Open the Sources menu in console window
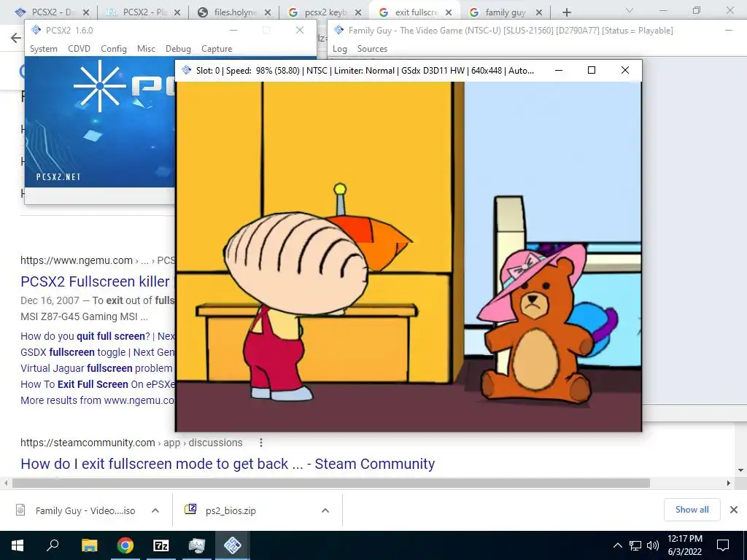This screenshot has height=560, width=747. pos(372,49)
